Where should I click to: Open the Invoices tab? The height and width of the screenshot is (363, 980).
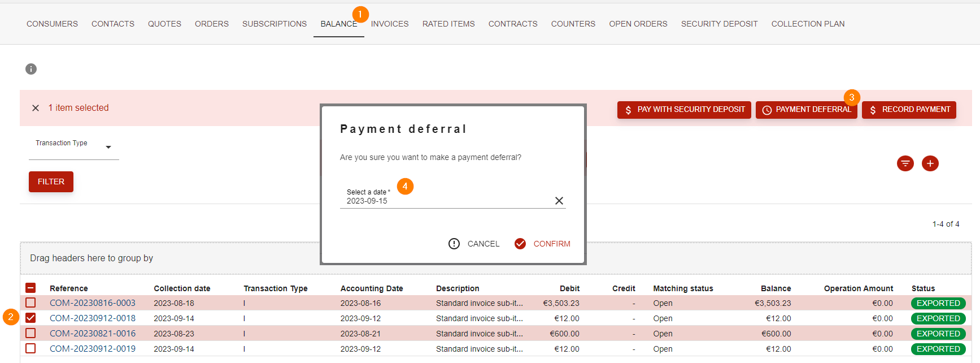tap(390, 24)
